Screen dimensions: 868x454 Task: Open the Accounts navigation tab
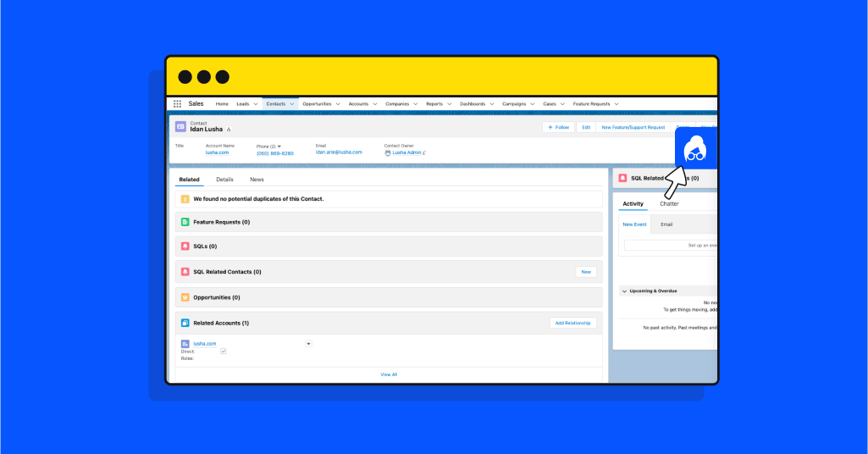click(358, 104)
